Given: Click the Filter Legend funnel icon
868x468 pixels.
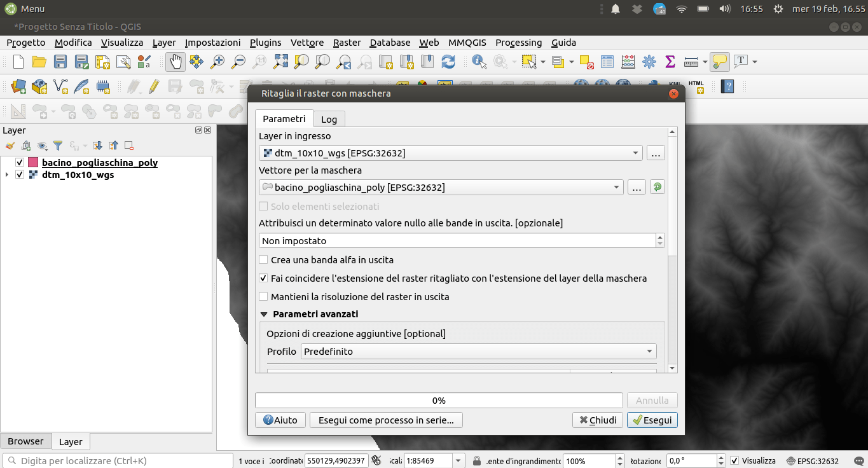Looking at the screenshot, I should (58, 146).
